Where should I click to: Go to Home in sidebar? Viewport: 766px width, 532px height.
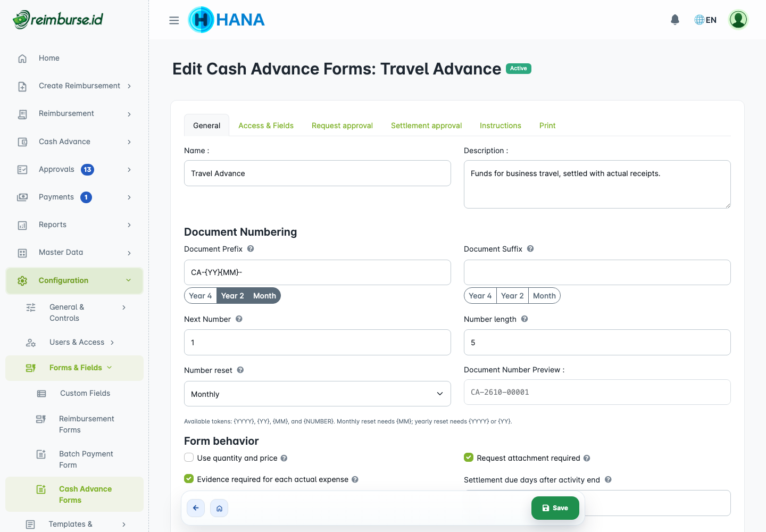coord(74,58)
